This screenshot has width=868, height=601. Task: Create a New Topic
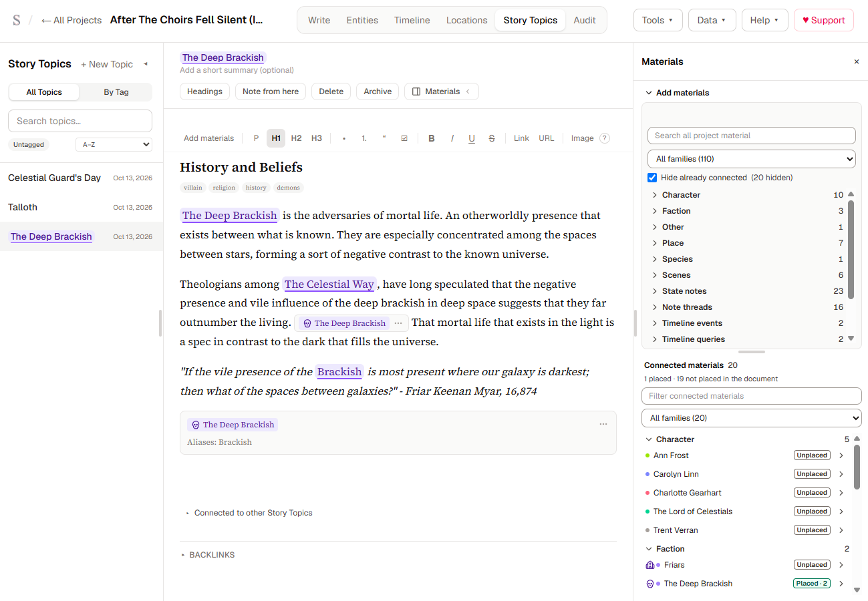pyautogui.click(x=107, y=64)
